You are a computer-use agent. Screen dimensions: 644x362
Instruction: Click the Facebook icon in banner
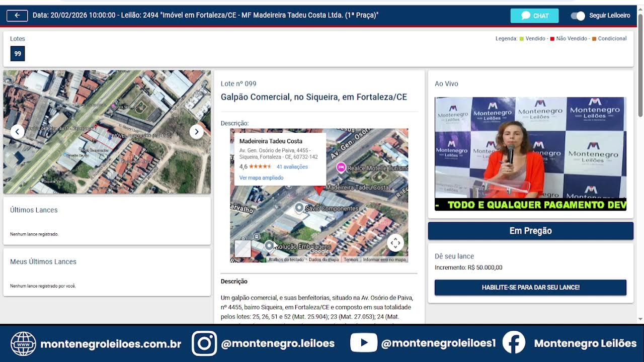pos(514,343)
